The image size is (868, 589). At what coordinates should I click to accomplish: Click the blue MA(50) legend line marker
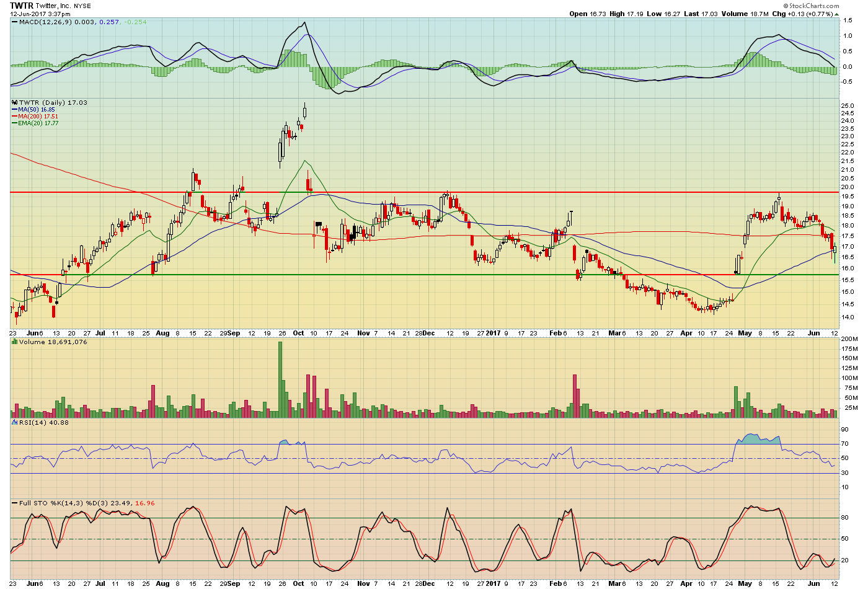[14, 110]
